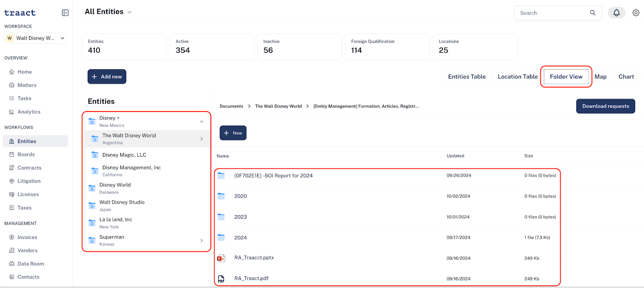
Task: Open the RA_Traacct.pptx PowerPoint file icon
Action: pyautogui.click(x=221, y=258)
